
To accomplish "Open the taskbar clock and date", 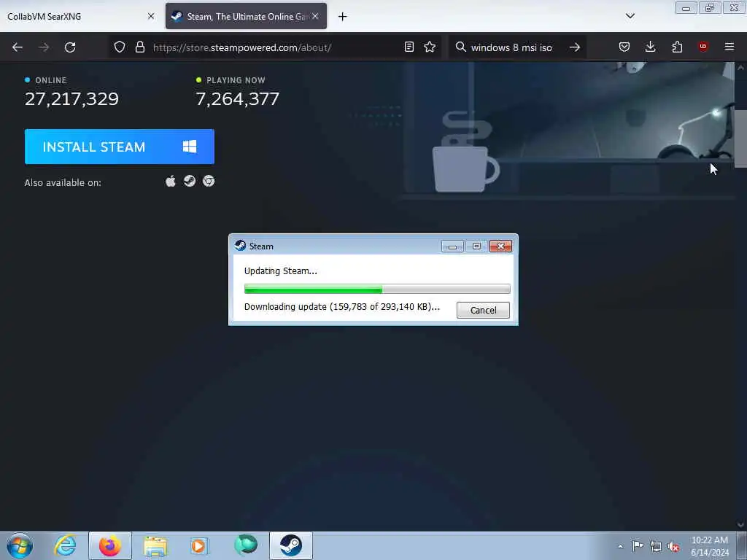I will click(x=710, y=546).
